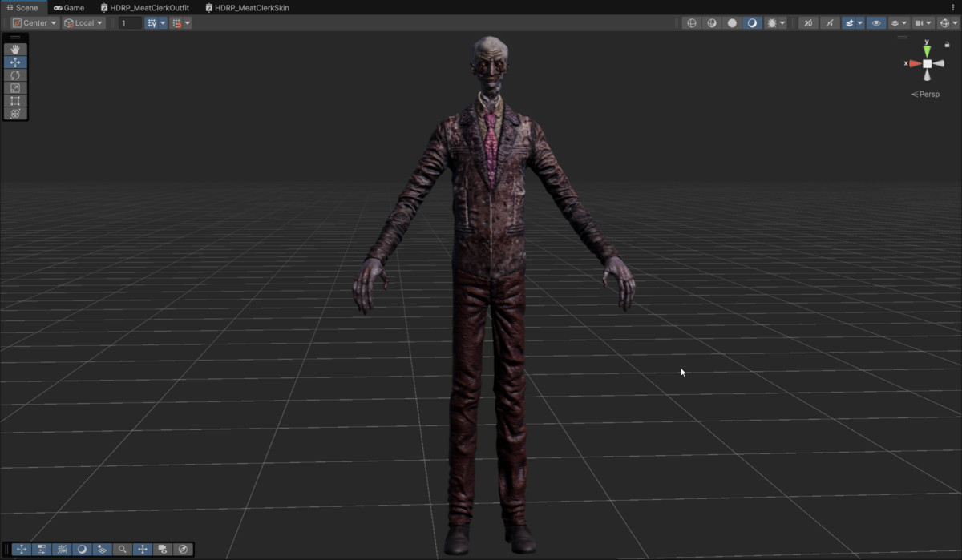The image size is (962, 560).
Task: Toggle the Draw Modes overlay icon
Action: tap(82, 550)
